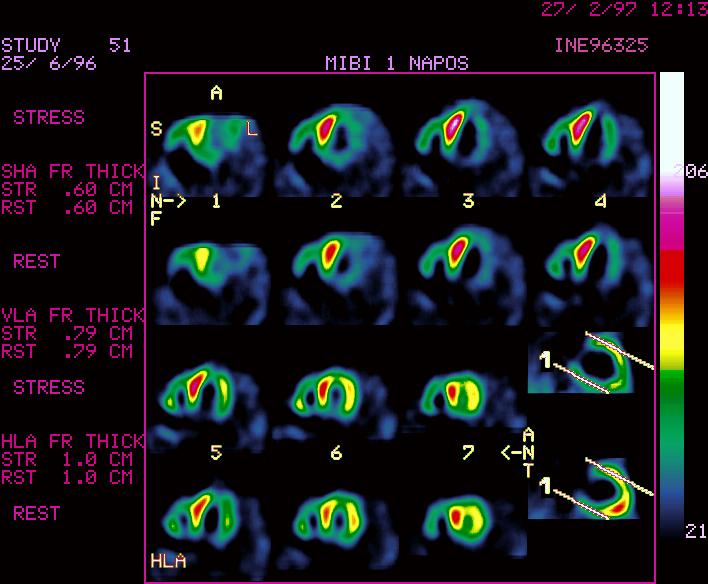Select the STUDY 51 text
This screenshot has width=708, height=584.
point(66,46)
